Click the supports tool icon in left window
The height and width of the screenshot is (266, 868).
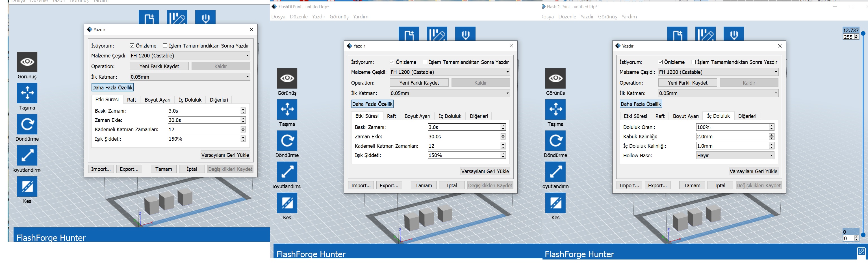coord(177,18)
